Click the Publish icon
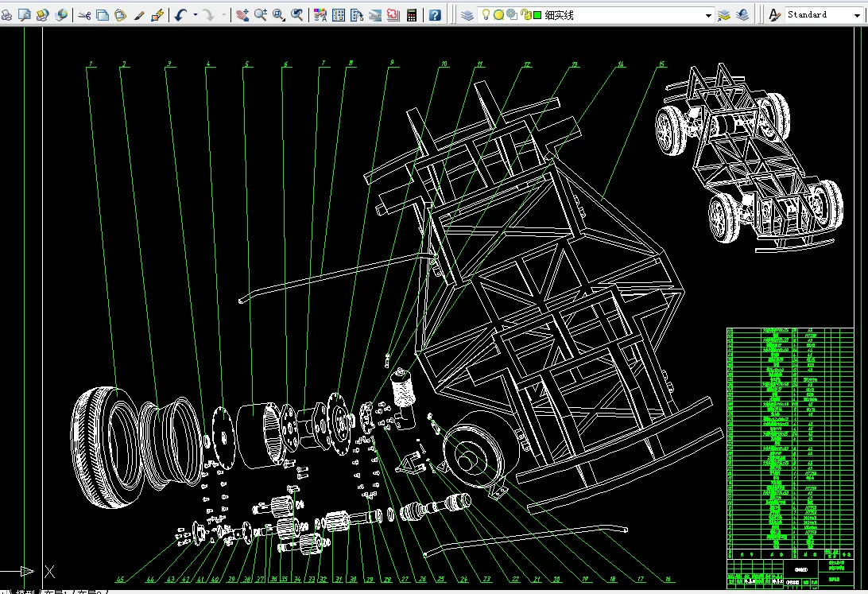Viewport: 868px width, 594px height. pyautogui.click(x=43, y=15)
